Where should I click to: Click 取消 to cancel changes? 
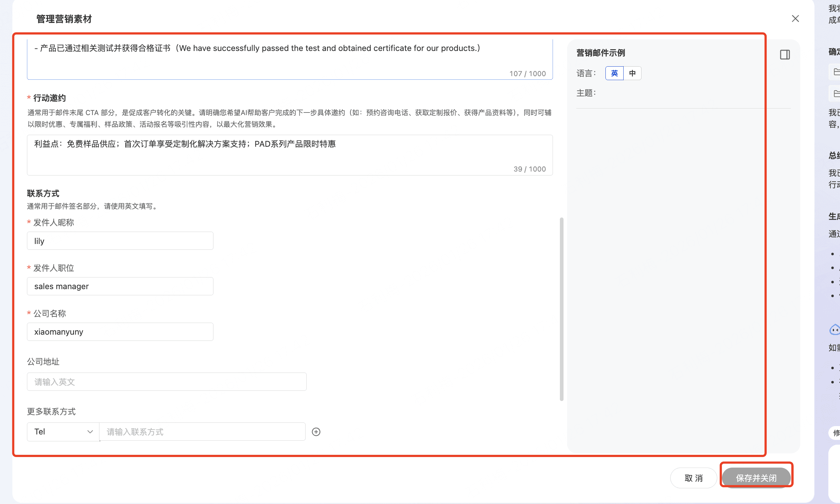coord(693,478)
